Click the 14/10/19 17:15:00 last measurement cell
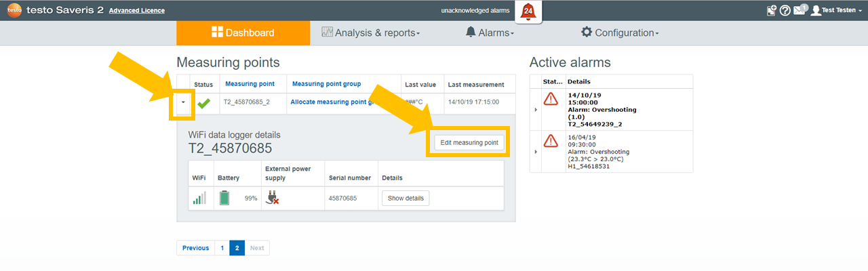The width and height of the screenshot is (868, 271). (474, 102)
